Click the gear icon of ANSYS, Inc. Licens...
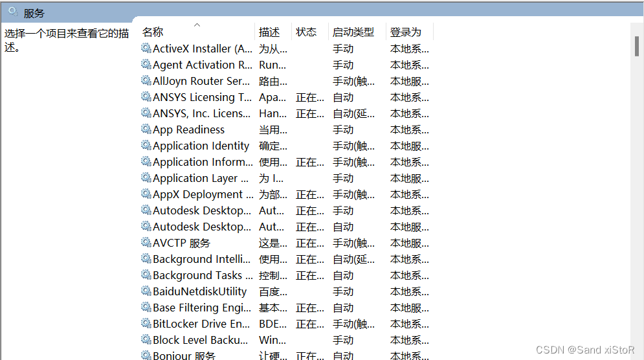The width and height of the screenshot is (644, 360). pos(146,113)
